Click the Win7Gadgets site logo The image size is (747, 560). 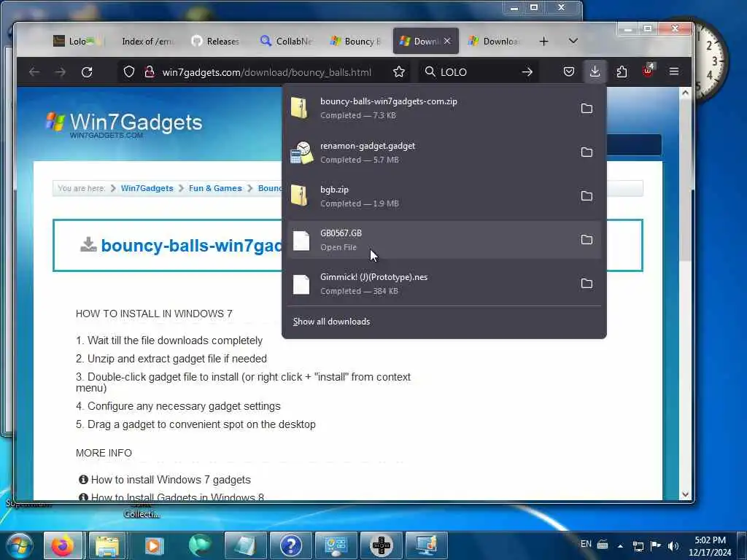pyautogui.click(x=124, y=124)
